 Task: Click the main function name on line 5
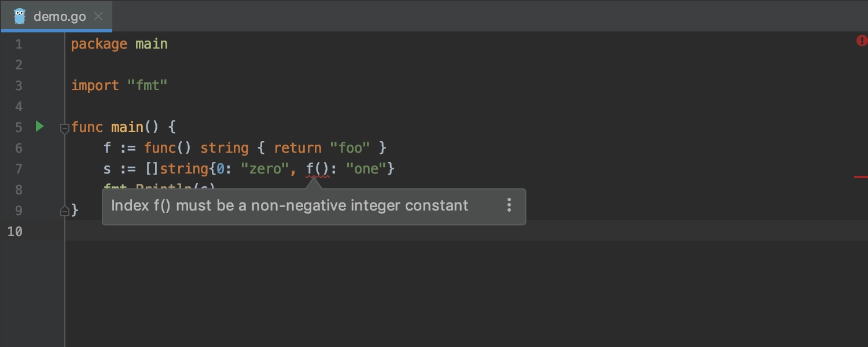pos(127,127)
